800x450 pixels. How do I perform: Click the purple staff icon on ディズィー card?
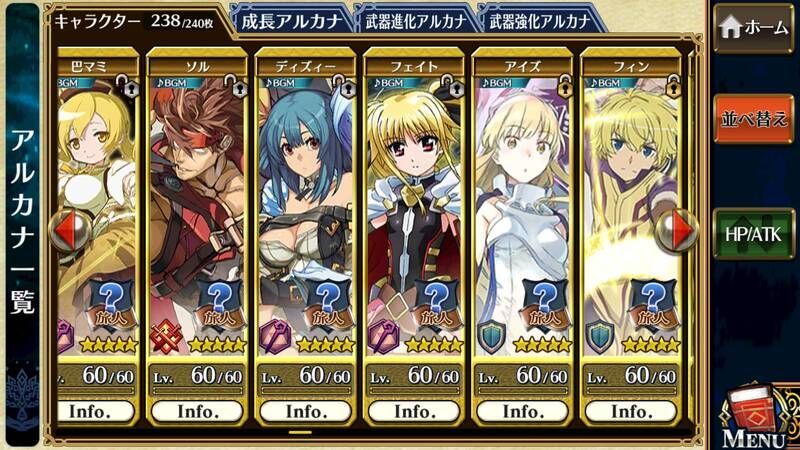pyautogui.click(x=274, y=337)
